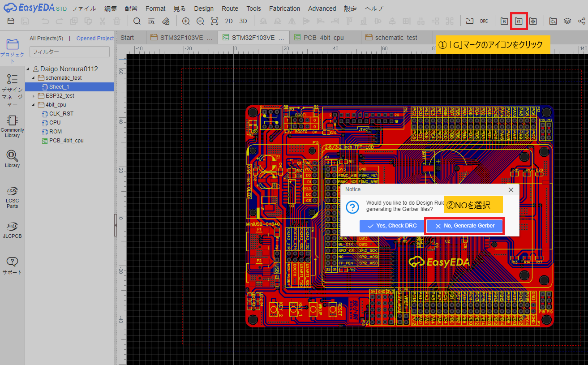The height and width of the screenshot is (365, 588).
Task: Click the zoom in magnifier icon
Action: tap(186, 21)
